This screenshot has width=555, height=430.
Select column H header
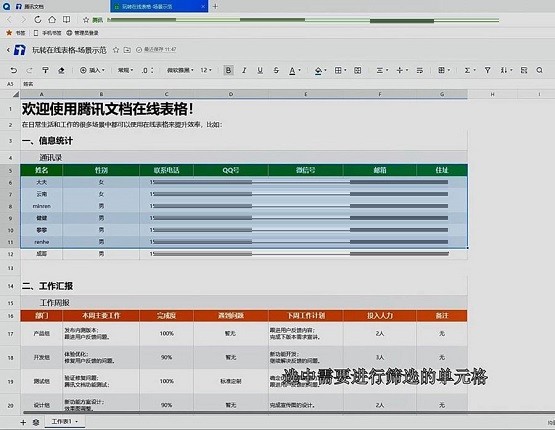click(x=492, y=94)
